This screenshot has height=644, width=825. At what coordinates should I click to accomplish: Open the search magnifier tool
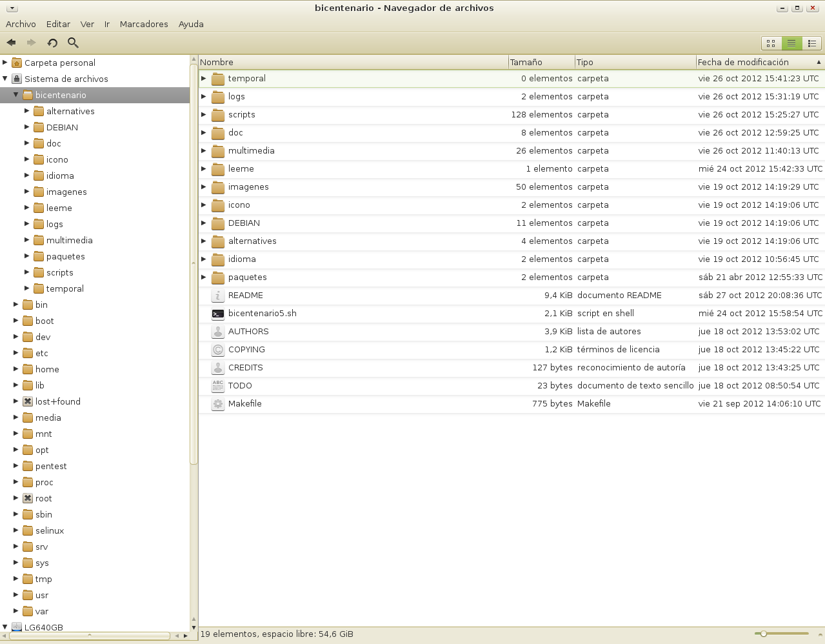(x=73, y=43)
